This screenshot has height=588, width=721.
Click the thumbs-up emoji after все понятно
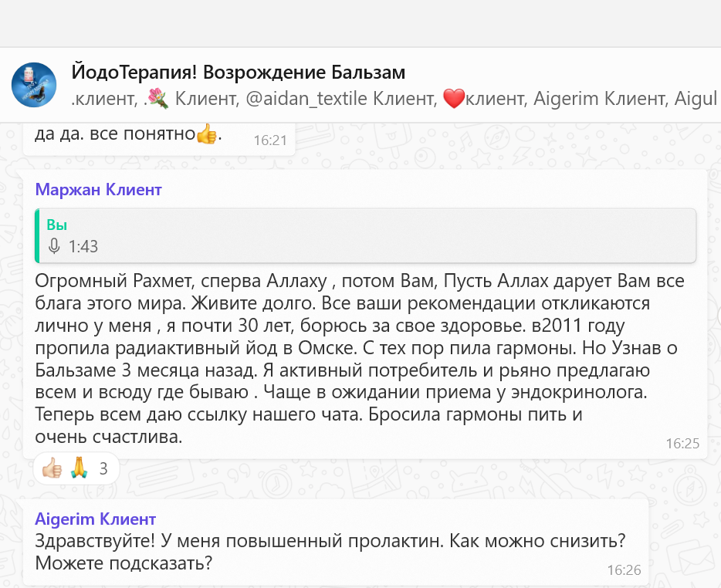click(206, 135)
